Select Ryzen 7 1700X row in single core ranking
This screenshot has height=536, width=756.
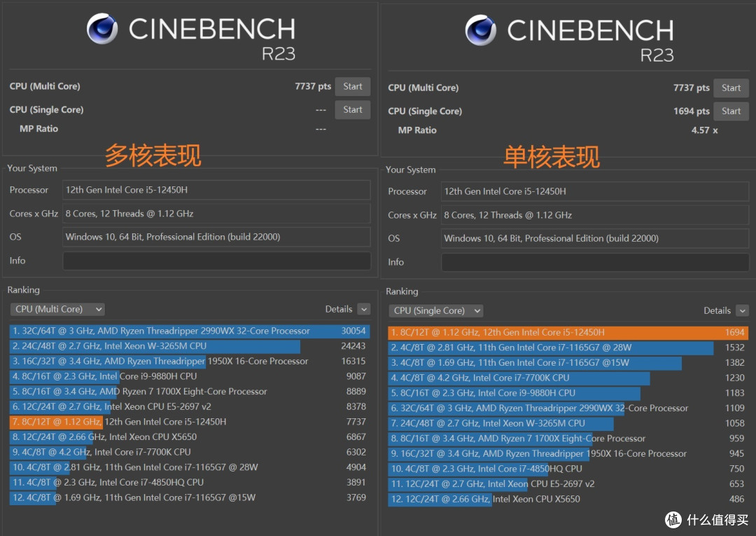coord(568,439)
